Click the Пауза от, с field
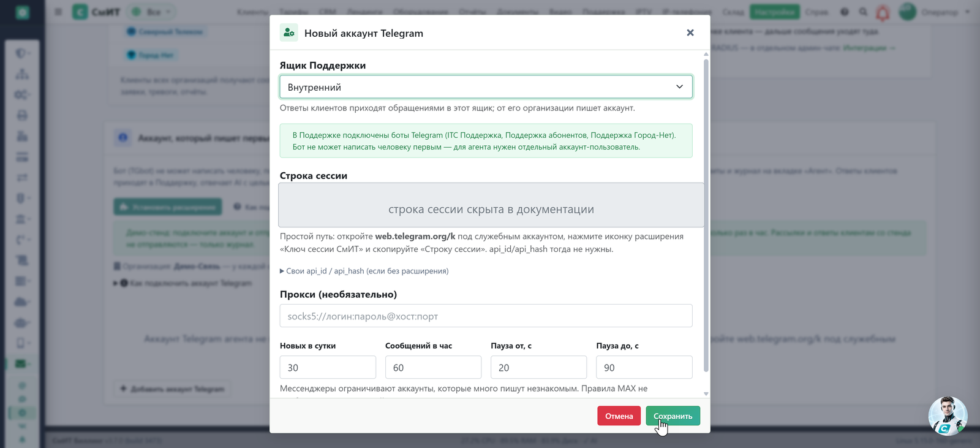The height and width of the screenshot is (448, 980). tap(538, 367)
